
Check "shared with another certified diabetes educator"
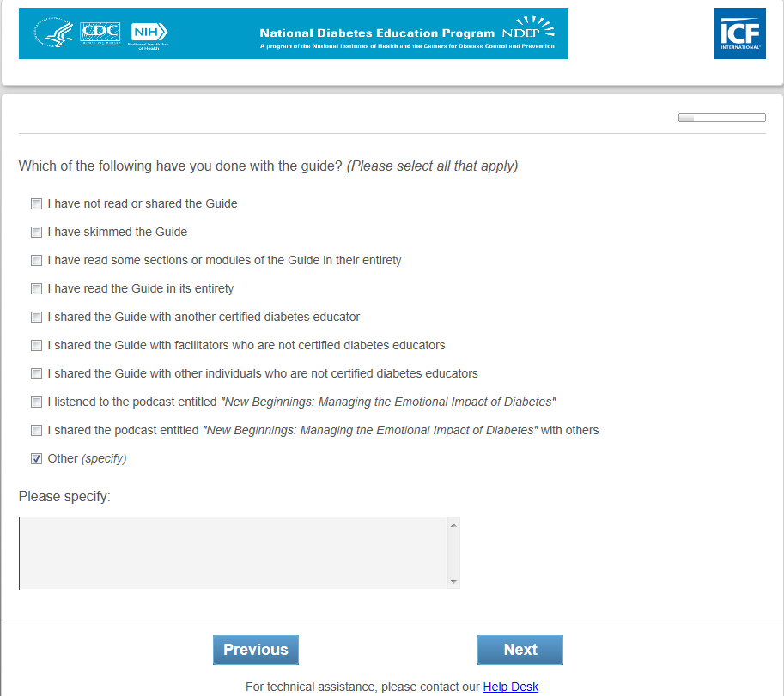pyautogui.click(x=36, y=318)
